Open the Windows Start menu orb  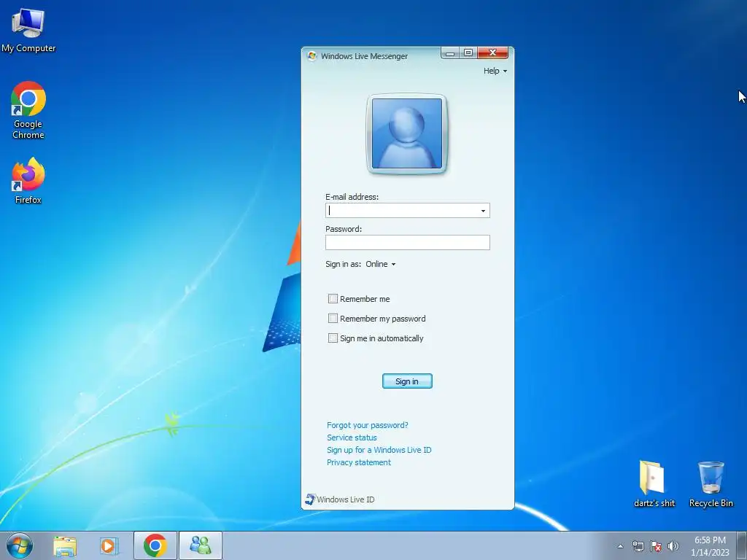point(20,545)
